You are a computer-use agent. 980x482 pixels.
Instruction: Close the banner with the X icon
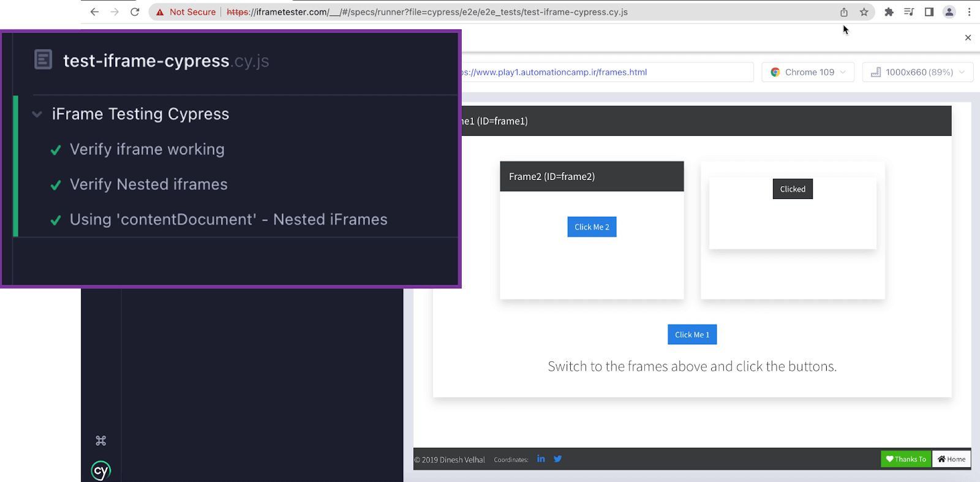coord(968,38)
